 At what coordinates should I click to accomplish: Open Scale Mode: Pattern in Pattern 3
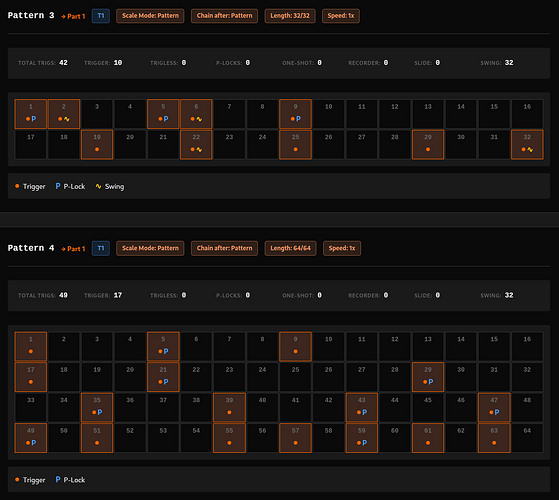point(150,16)
